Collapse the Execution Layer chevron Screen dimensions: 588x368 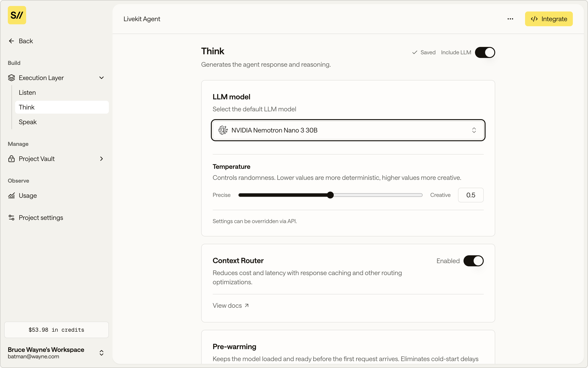[x=102, y=78]
